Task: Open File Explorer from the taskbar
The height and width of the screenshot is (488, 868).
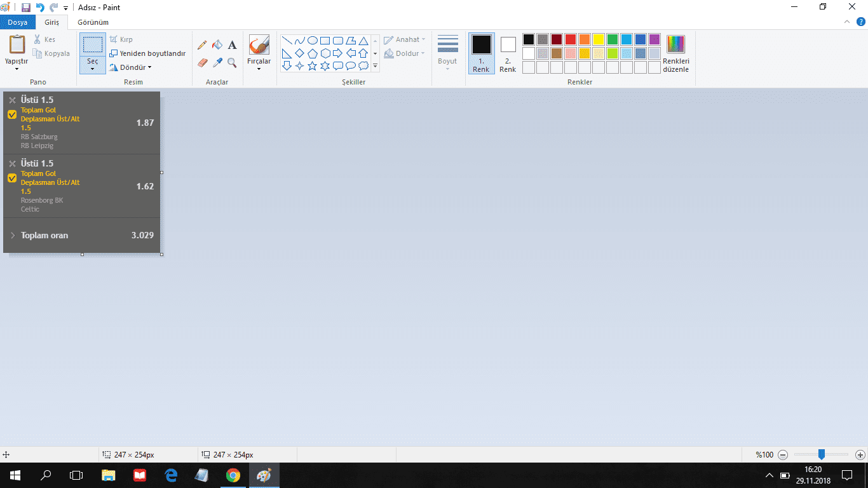Action: click(109, 475)
